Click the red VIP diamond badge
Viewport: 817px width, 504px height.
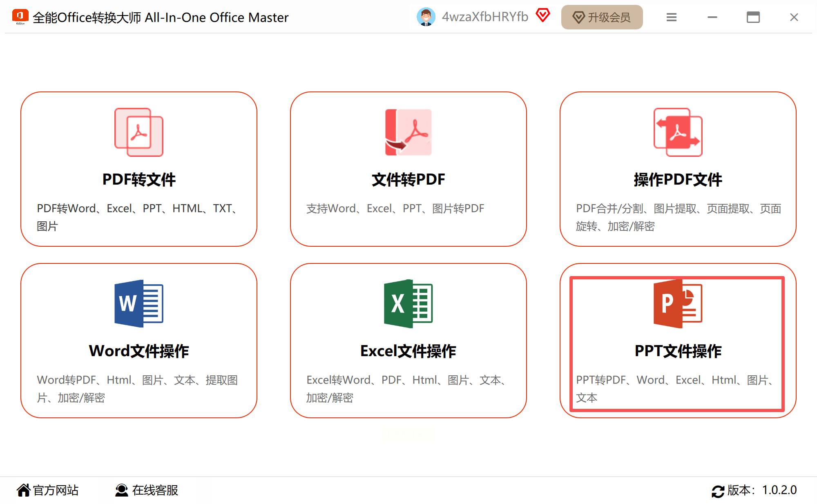click(543, 16)
